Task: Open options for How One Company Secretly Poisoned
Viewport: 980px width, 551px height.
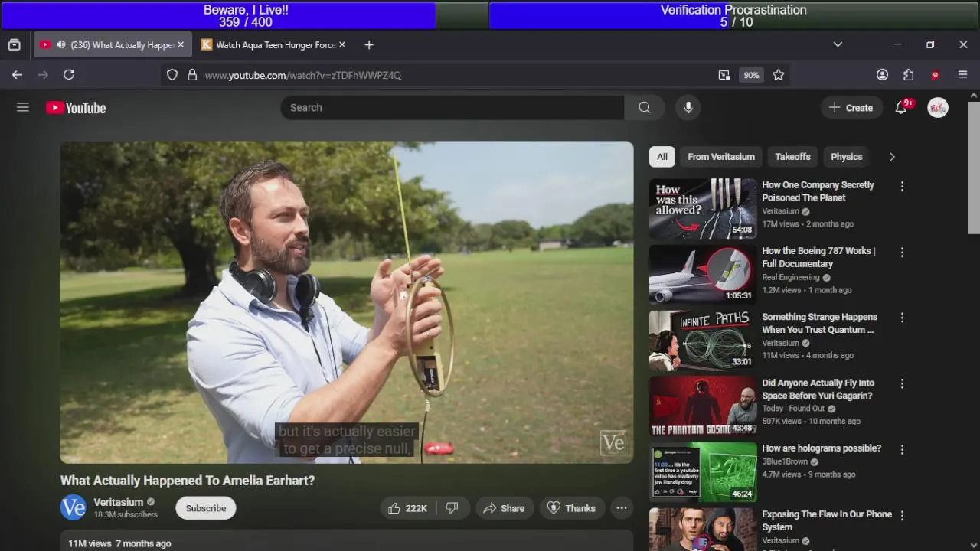Action: point(902,186)
